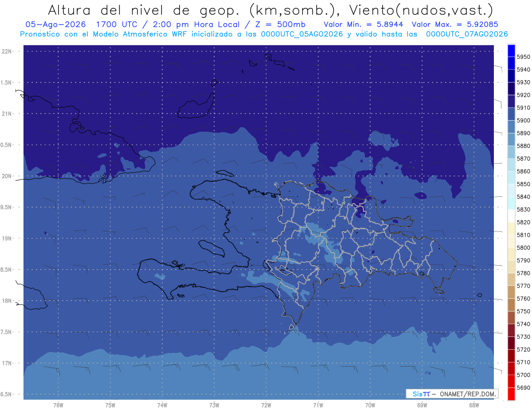Click the '5890' colorbar value
The height and width of the screenshot is (411, 532).
tap(523, 133)
